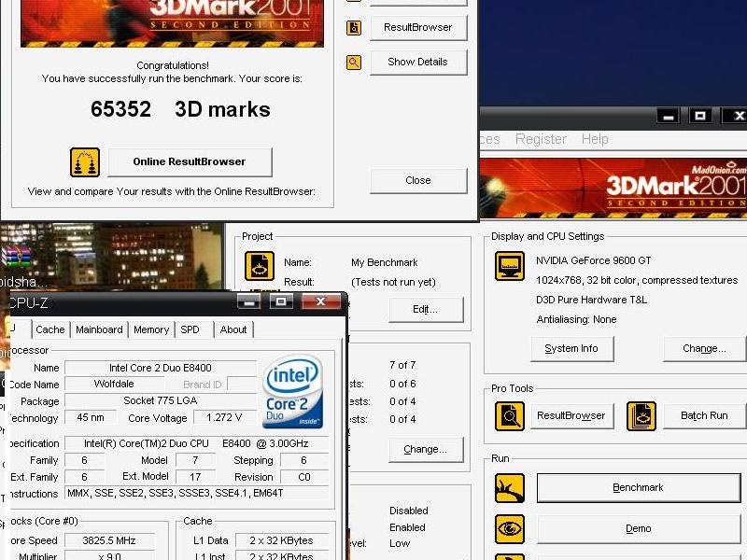747x560 pixels.
Task: Click the project name "My Benchmark"
Action: click(385, 263)
